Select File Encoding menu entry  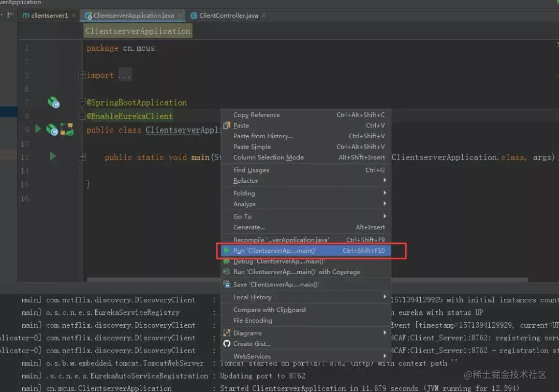coord(306,321)
